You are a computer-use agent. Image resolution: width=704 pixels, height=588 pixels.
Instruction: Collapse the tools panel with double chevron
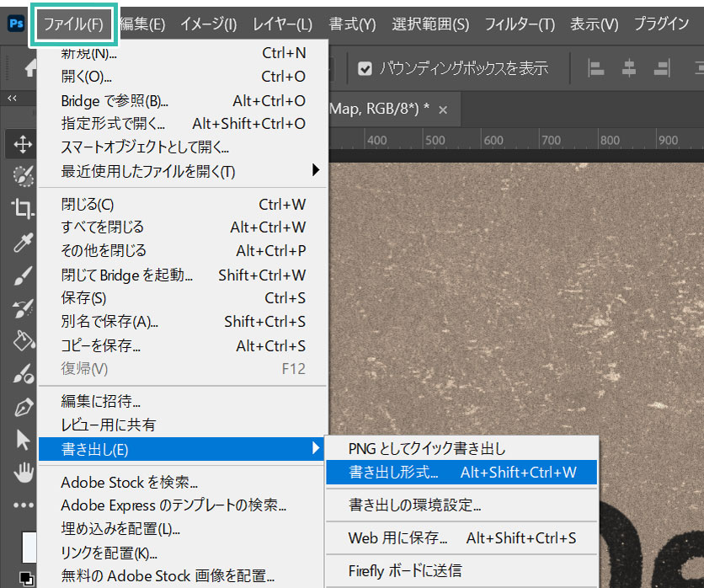pos(12,98)
